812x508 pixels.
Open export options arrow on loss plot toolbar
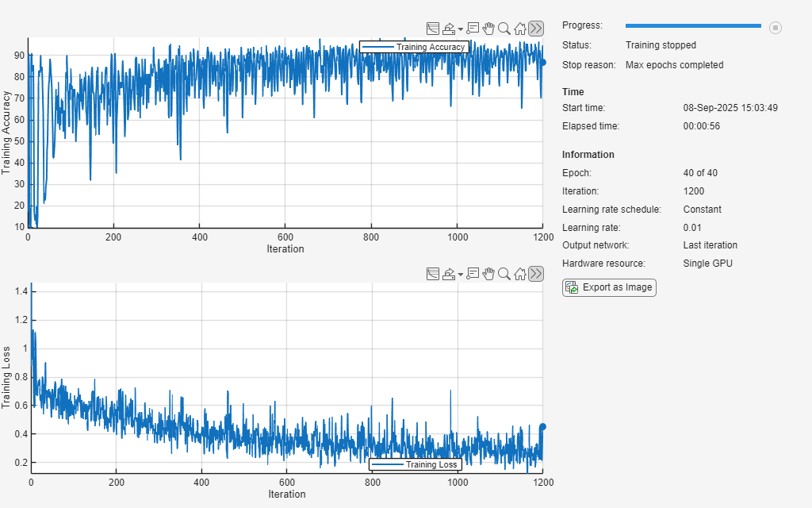(461, 275)
